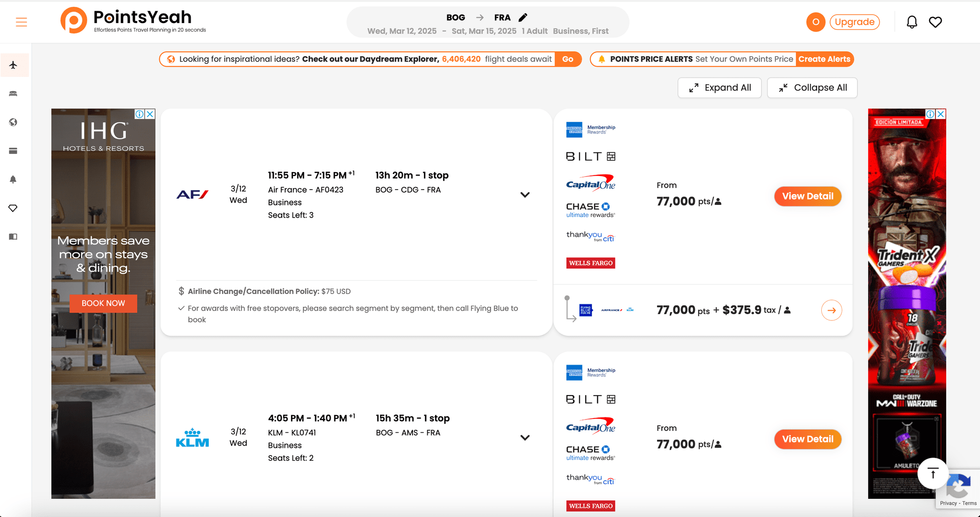Click '13h 20m - 1 stop' duration
This screenshot has width=980, height=517.
(412, 175)
